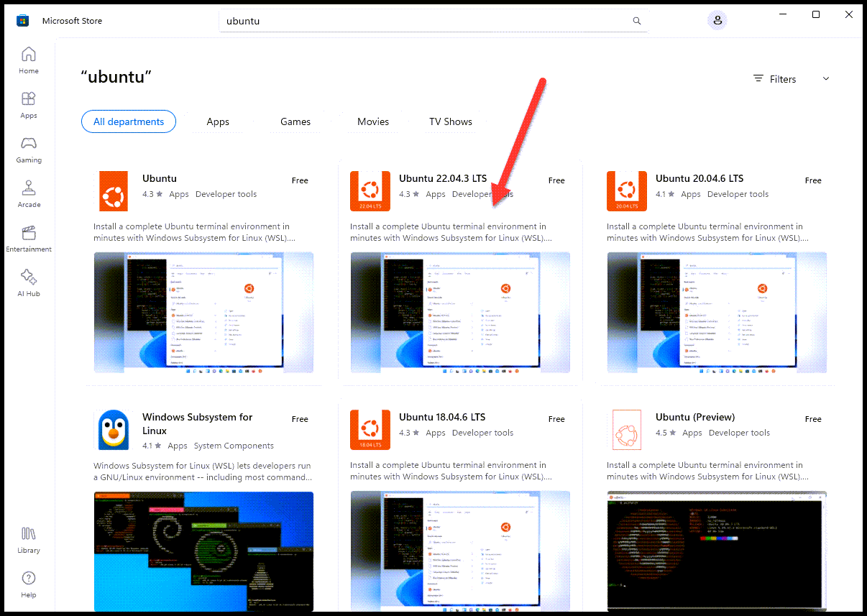Screen dimensions: 867x616
Task: Open the Ubuntu 20.04.6 LTS title
Action: coord(699,178)
